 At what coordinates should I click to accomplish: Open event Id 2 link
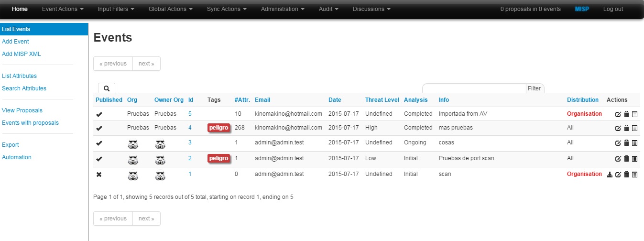click(x=190, y=158)
